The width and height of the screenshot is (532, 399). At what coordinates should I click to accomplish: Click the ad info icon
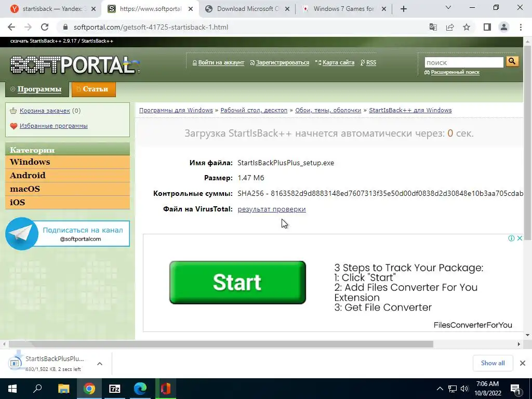pos(511,238)
